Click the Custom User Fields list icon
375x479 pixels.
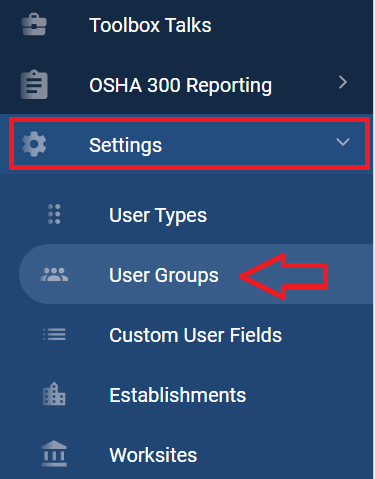click(x=54, y=334)
